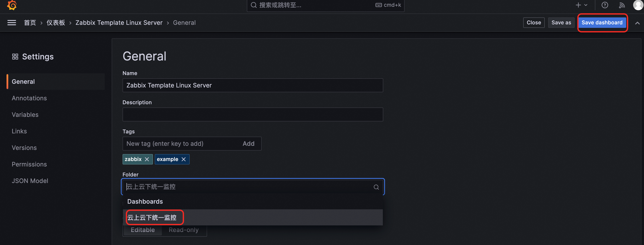Open the help question mark icon

point(605,5)
